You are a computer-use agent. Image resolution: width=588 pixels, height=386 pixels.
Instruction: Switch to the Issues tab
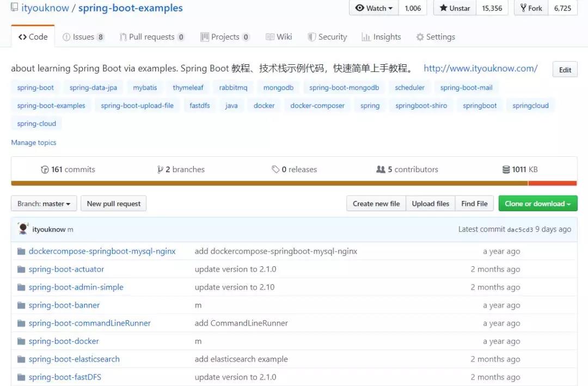click(x=83, y=37)
